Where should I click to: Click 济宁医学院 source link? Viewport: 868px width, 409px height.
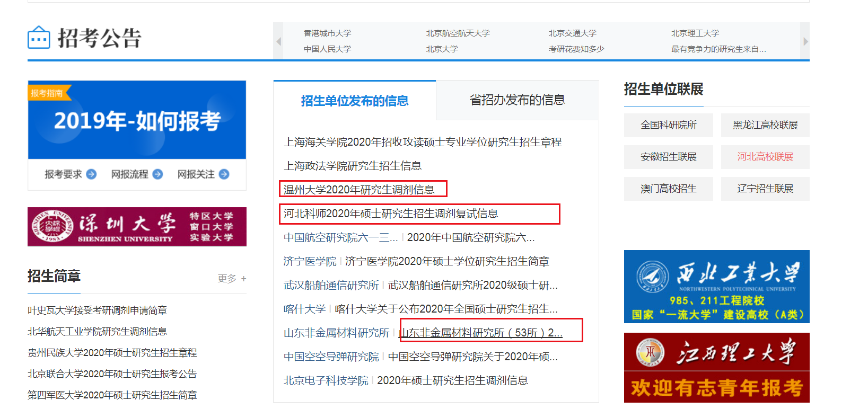[x=310, y=261]
